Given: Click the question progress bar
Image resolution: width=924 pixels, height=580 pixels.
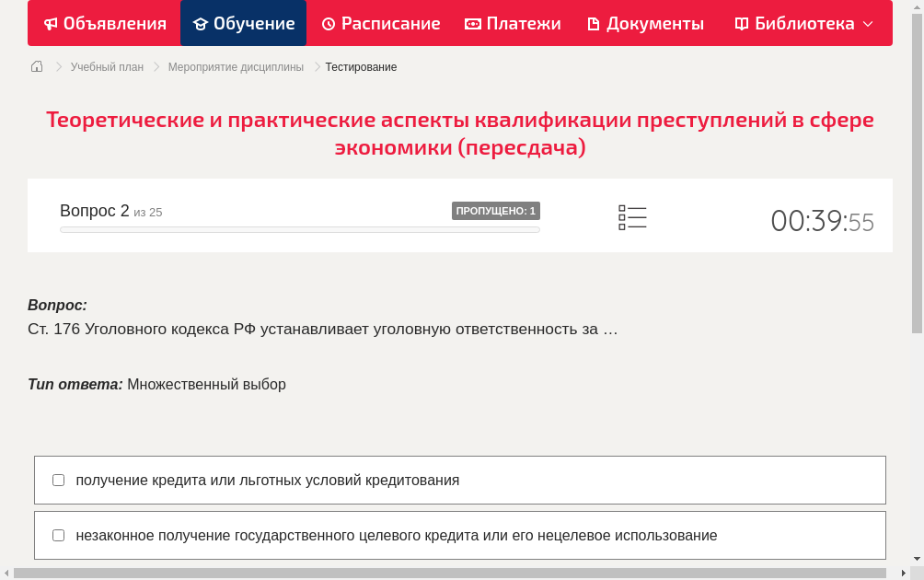Looking at the screenshot, I should 299,229.
